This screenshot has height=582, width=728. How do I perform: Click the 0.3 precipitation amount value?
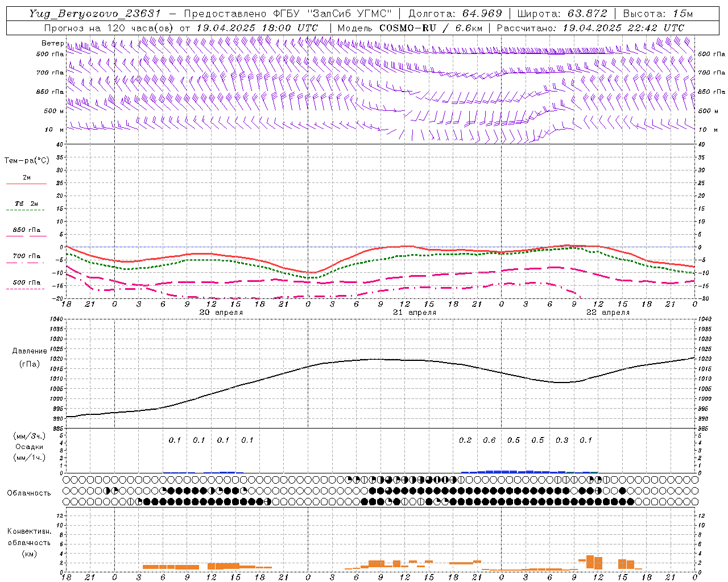click(x=562, y=440)
